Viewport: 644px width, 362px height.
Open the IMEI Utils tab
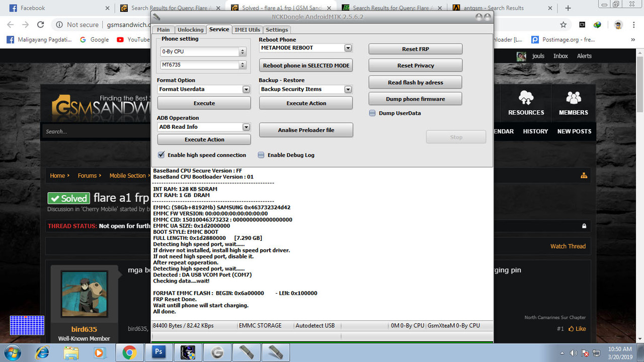click(x=248, y=30)
